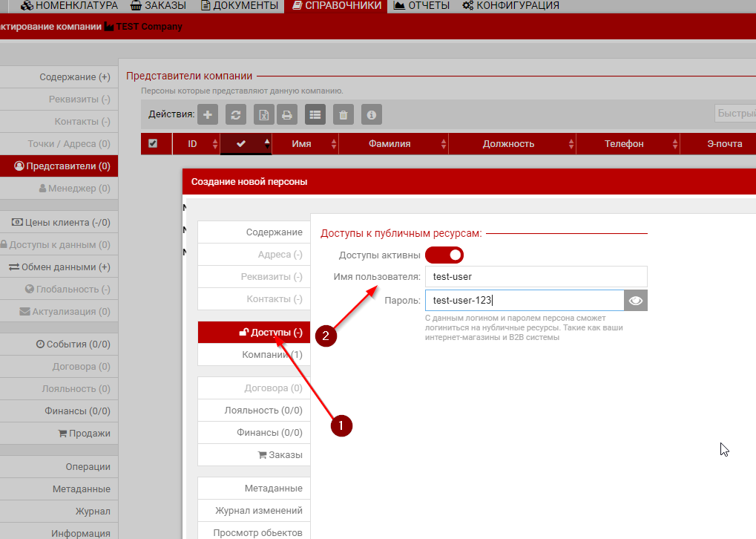Switch to list view icon

click(x=316, y=114)
